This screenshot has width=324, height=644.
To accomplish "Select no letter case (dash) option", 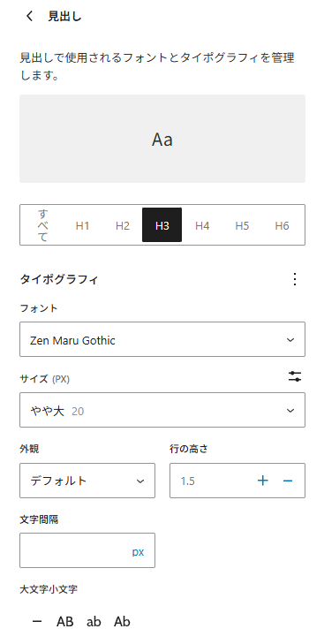I will tap(37, 621).
